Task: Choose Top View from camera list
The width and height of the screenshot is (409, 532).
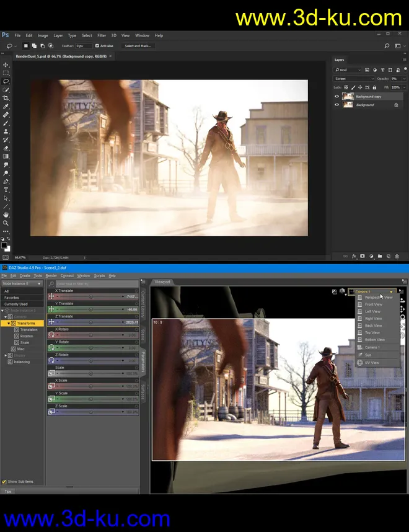Action: [372, 333]
